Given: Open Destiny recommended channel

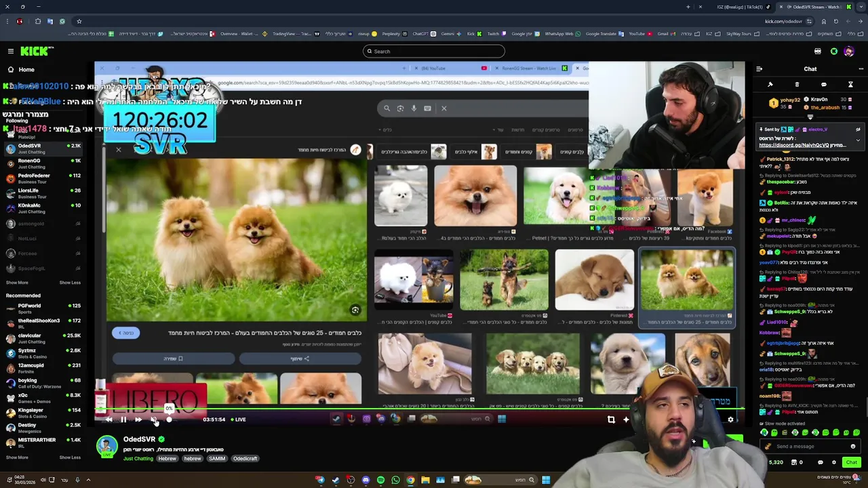Looking at the screenshot, I should [42, 428].
